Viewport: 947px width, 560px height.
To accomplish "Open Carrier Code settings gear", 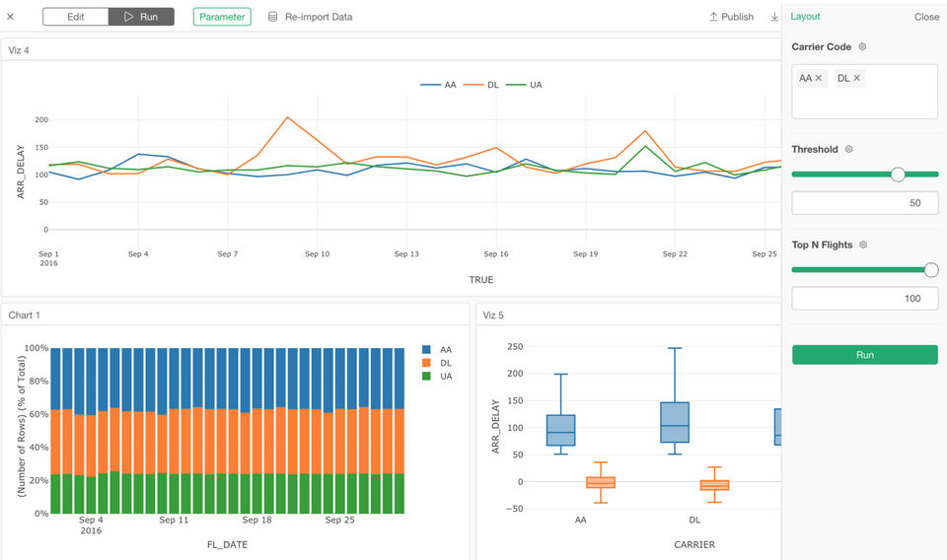I will [862, 46].
